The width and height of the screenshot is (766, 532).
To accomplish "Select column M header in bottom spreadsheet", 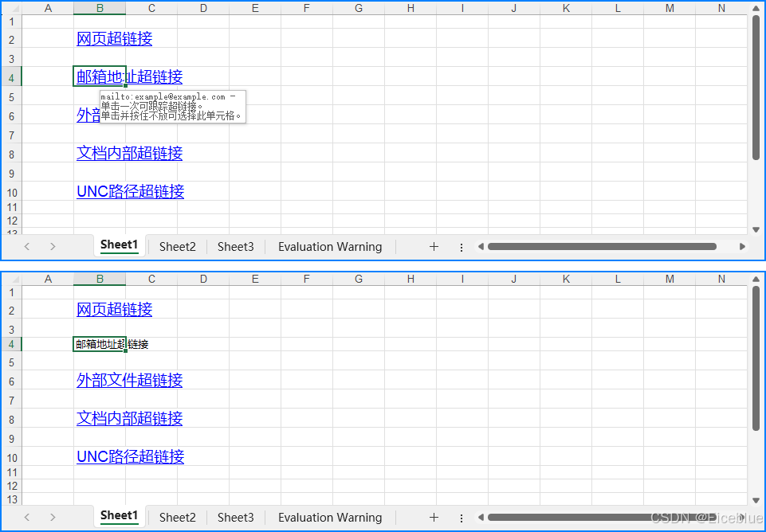I will click(670, 280).
